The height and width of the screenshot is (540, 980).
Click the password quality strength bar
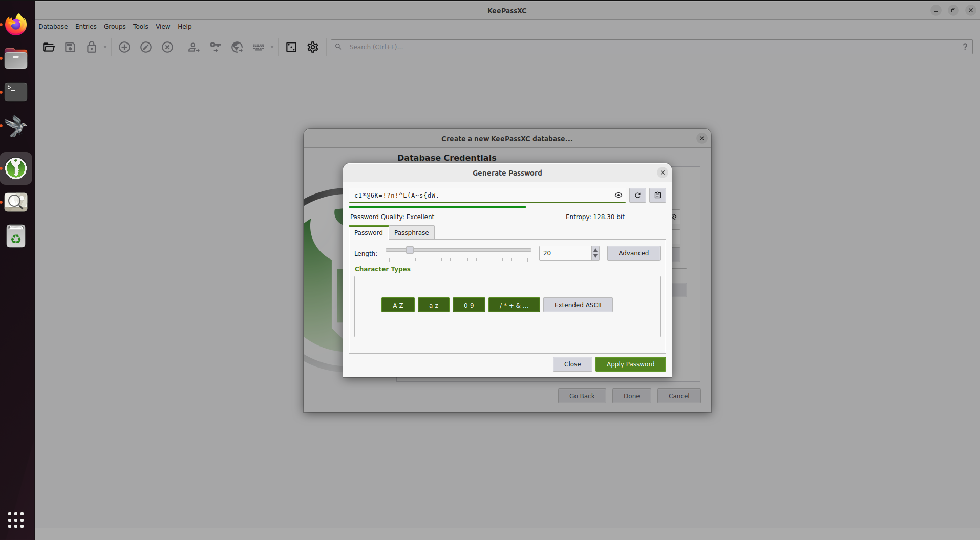point(437,207)
